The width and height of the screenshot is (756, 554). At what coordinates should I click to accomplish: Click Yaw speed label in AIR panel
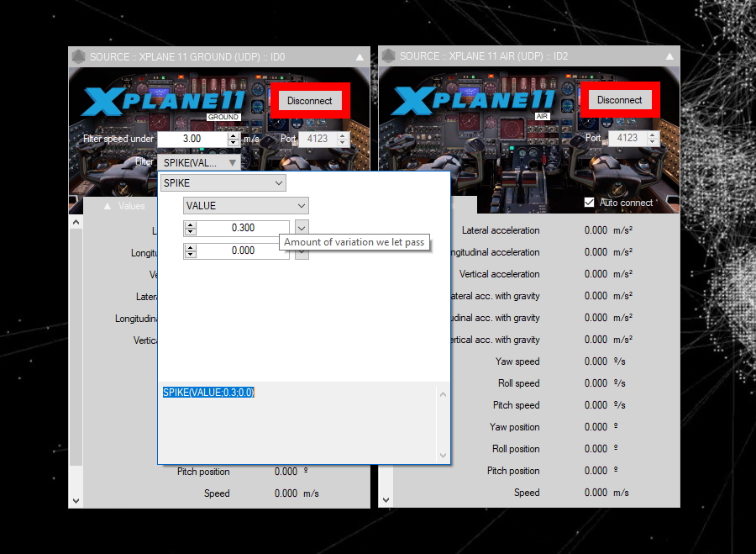click(517, 361)
